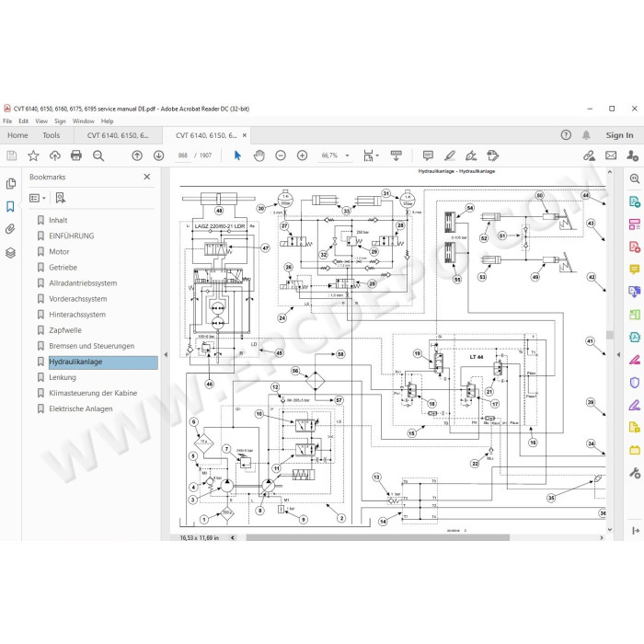Image resolution: width=644 pixels, height=644 pixels.
Task: Open the Export PDF tool
Action: (x=634, y=201)
